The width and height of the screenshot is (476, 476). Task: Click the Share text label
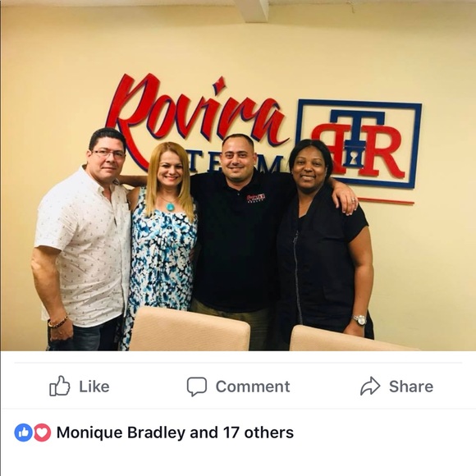(x=411, y=387)
